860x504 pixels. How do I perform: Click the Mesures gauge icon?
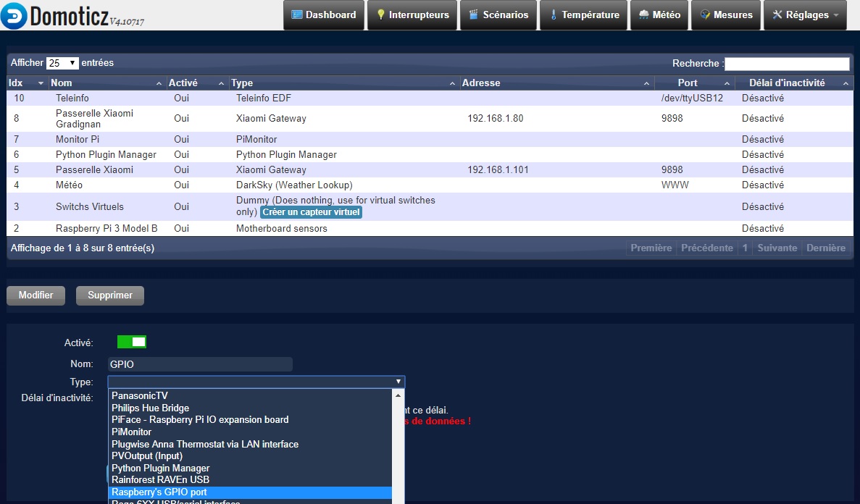click(x=704, y=15)
